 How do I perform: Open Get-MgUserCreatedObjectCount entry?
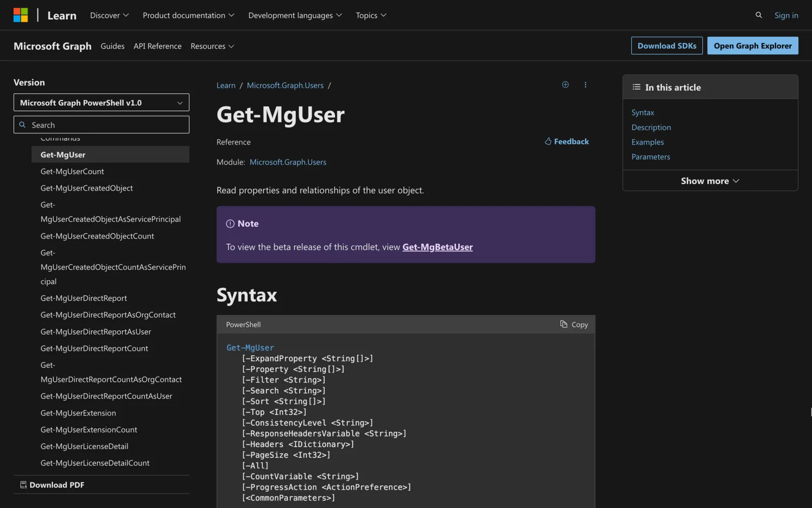(x=97, y=236)
